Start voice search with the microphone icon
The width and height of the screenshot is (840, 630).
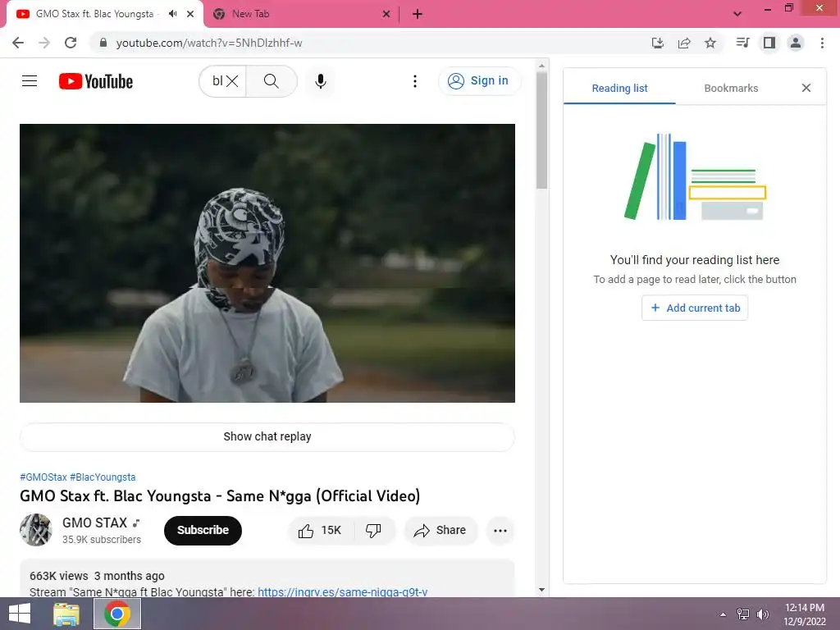click(321, 81)
